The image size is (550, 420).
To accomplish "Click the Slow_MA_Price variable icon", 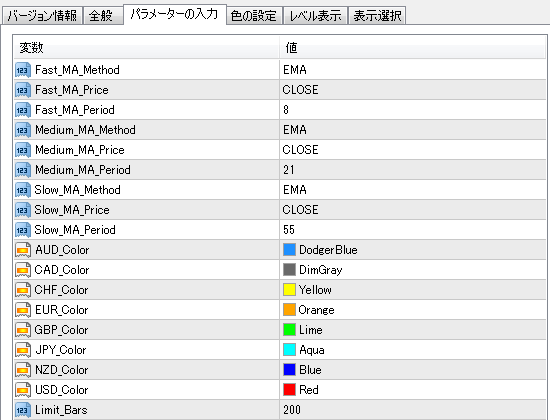I will [23, 210].
